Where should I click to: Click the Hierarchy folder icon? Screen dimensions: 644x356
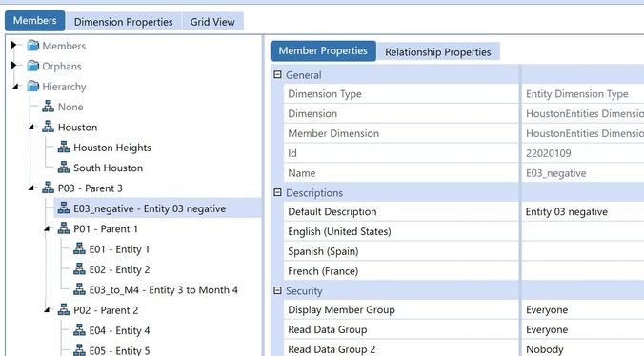tap(32, 86)
